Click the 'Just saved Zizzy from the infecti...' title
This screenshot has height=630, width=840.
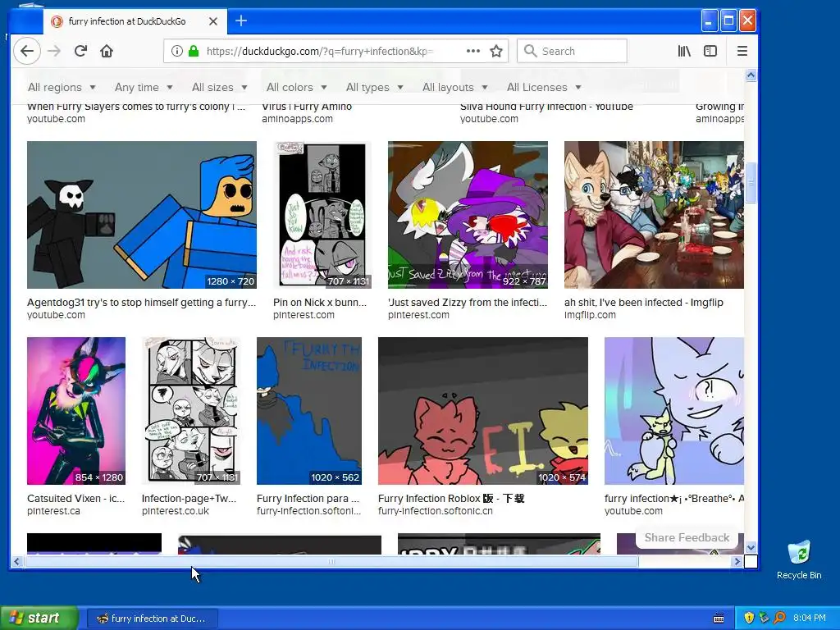pyautogui.click(x=467, y=303)
